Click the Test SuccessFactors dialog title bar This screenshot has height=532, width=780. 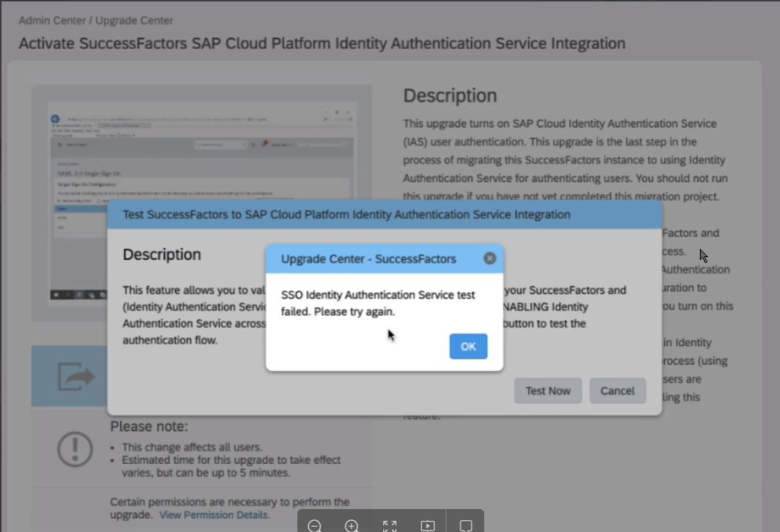pyautogui.click(x=385, y=215)
